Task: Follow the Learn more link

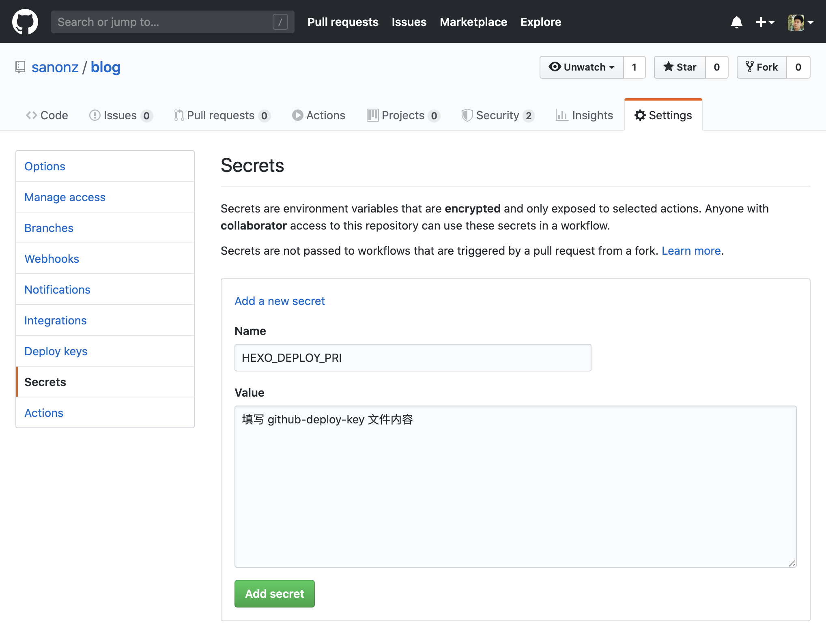Action: (x=691, y=251)
